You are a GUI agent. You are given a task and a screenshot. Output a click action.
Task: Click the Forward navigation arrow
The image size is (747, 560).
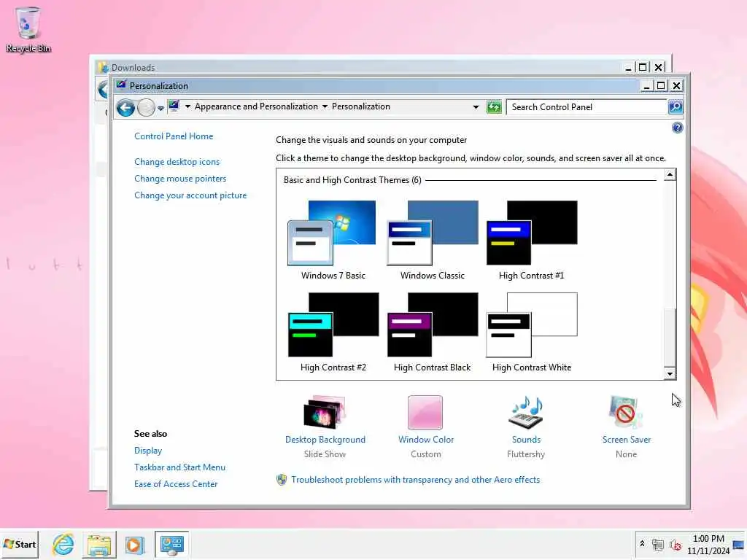point(146,108)
